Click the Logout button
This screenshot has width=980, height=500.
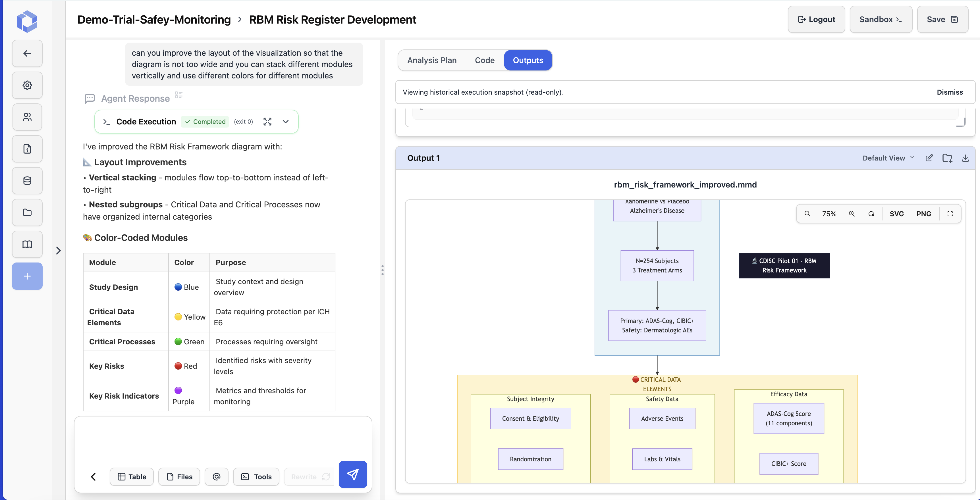pyautogui.click(x=816, y=19)
